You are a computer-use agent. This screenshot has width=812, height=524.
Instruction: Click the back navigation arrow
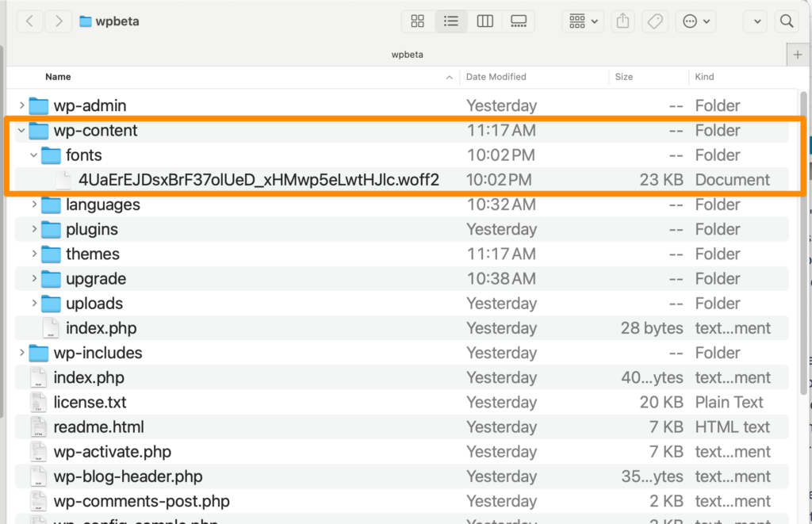click(29, 21)
